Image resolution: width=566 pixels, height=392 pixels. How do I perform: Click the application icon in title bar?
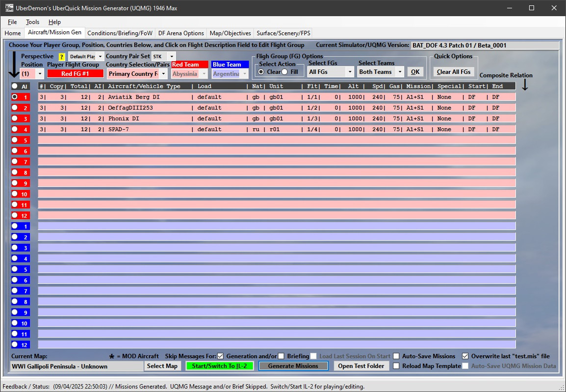click(9, 8)
